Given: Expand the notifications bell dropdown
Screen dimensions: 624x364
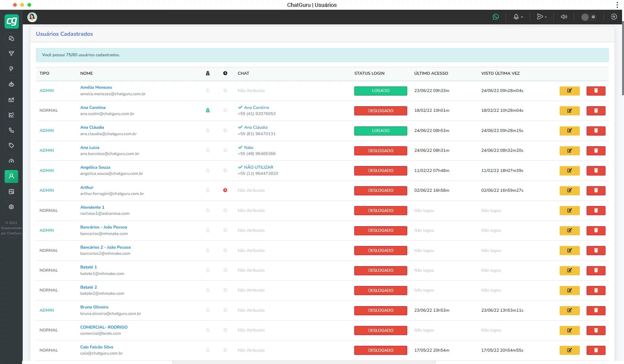Looking at the screenshot, I should pyautogui.click(x=518, y=17).
